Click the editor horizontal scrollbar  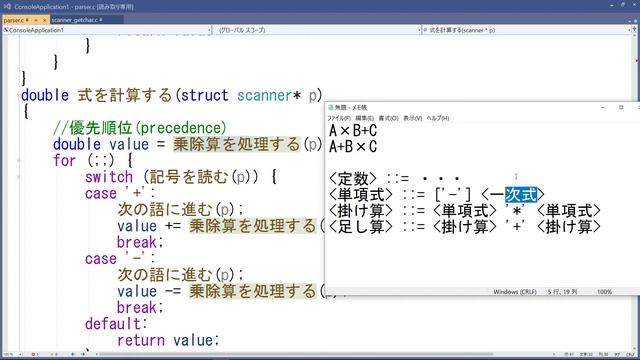pos(297,354)
